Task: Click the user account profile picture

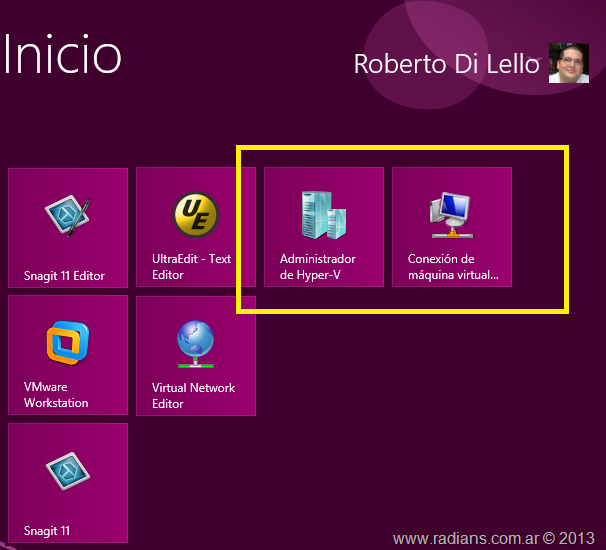Action: (568, 63)
